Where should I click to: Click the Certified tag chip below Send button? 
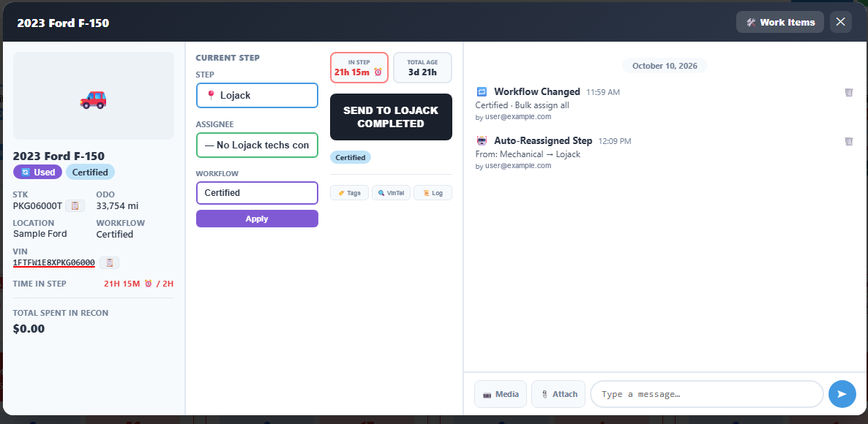351,158
